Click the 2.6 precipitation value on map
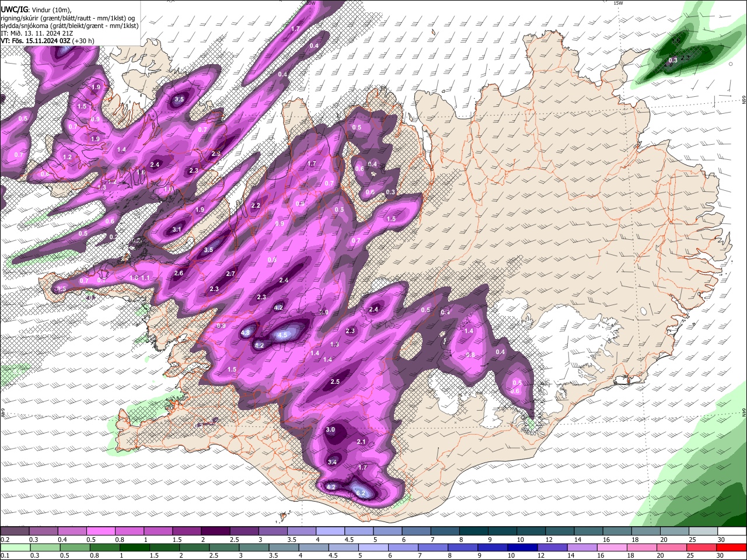 click(179, 273)
